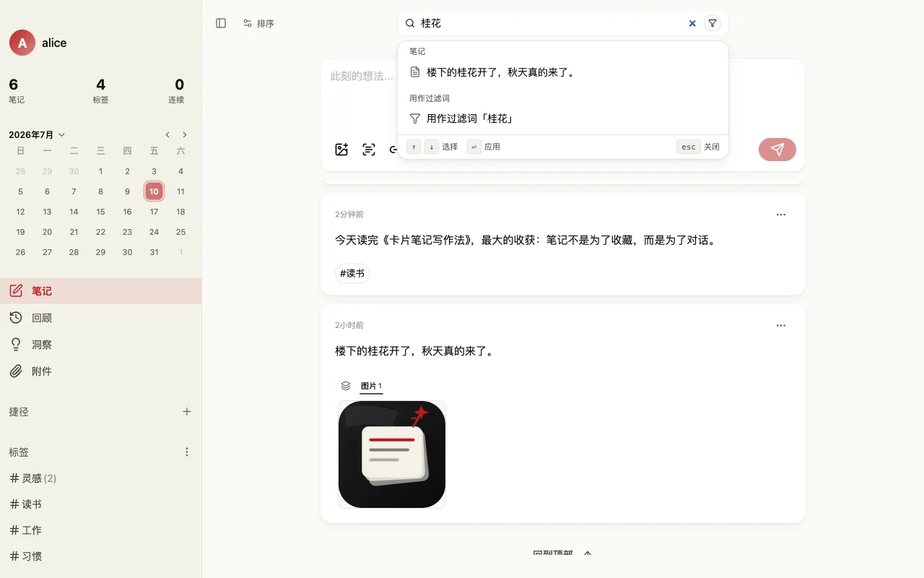Click the 4 标签 count stat
Viewport: 924px width, 578px height.
point(100,90)
